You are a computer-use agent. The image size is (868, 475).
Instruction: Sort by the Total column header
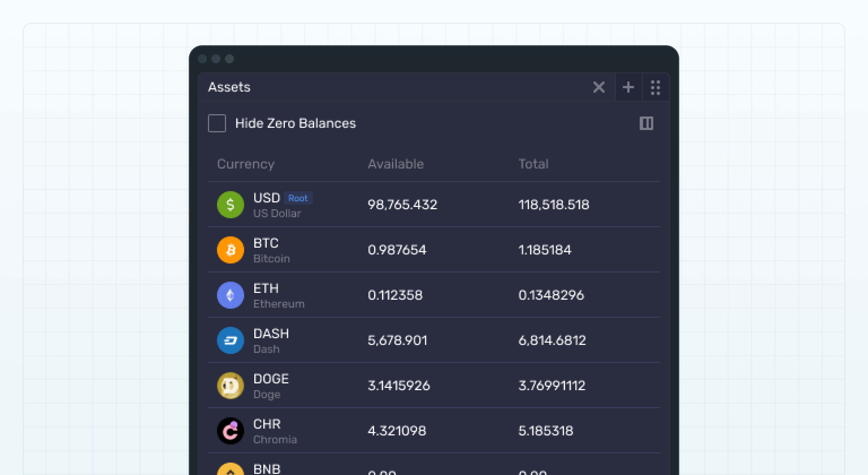pos(533,164)
